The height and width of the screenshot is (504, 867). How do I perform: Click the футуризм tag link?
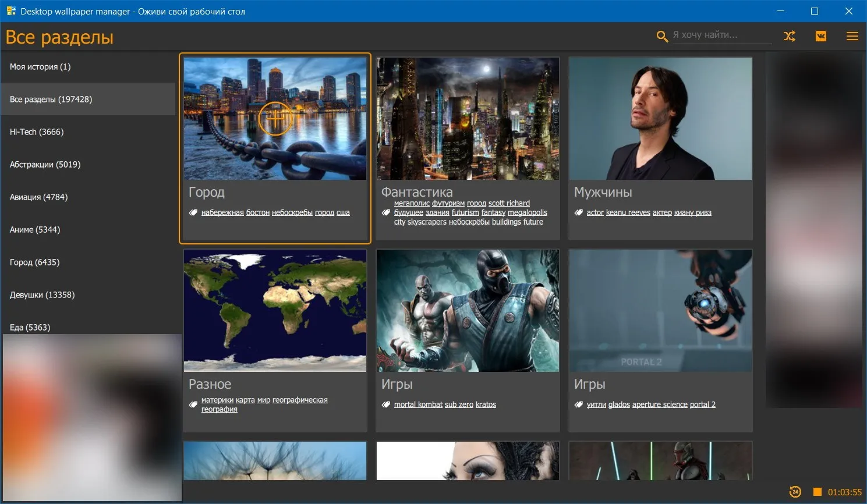click(448, 203)
